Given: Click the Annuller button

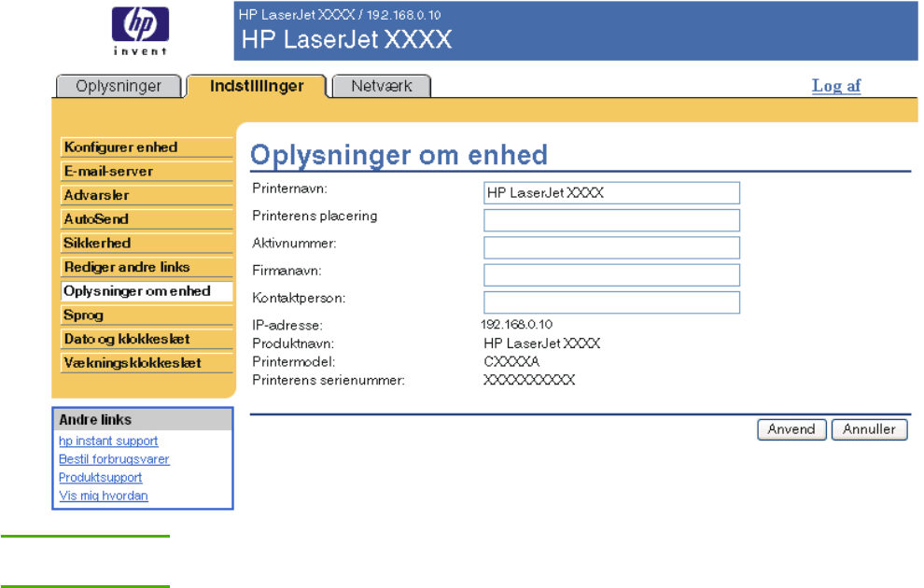Looking at the screenshot, I should 869,429.
